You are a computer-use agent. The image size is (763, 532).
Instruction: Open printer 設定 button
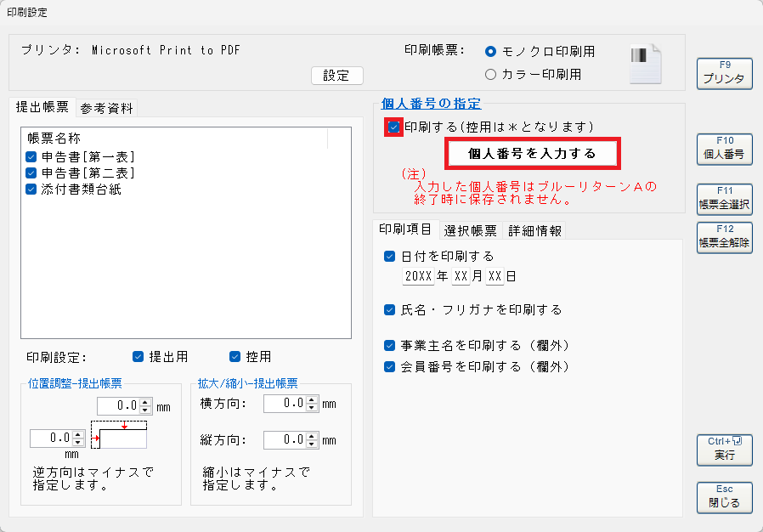pos(336,76)
